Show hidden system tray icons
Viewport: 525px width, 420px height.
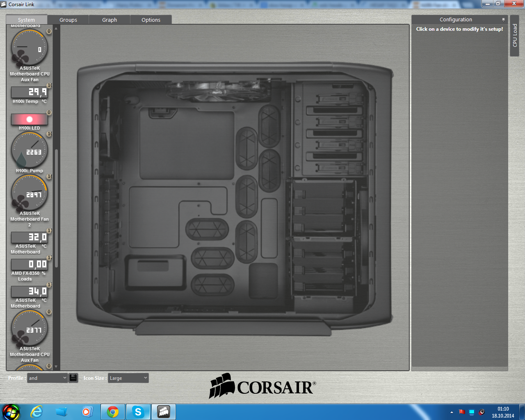click(x=452, y=412)
